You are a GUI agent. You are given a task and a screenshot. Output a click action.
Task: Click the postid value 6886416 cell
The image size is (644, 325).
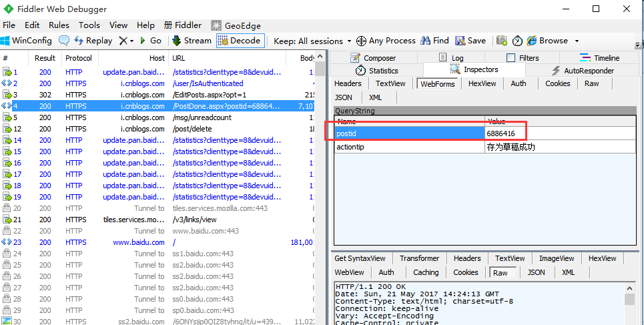click(x=560, y=133)
